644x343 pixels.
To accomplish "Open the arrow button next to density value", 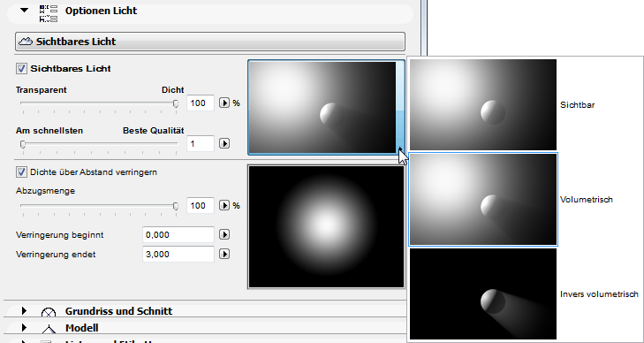I will click(x=224, y=103).
